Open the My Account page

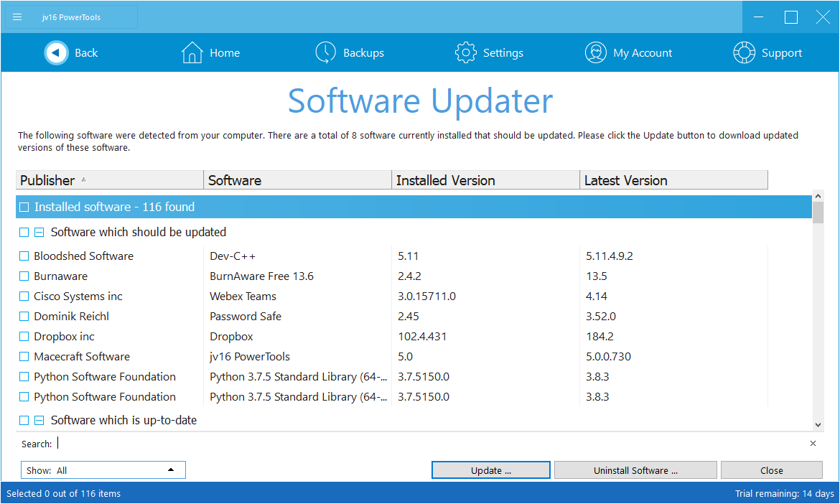595,52
